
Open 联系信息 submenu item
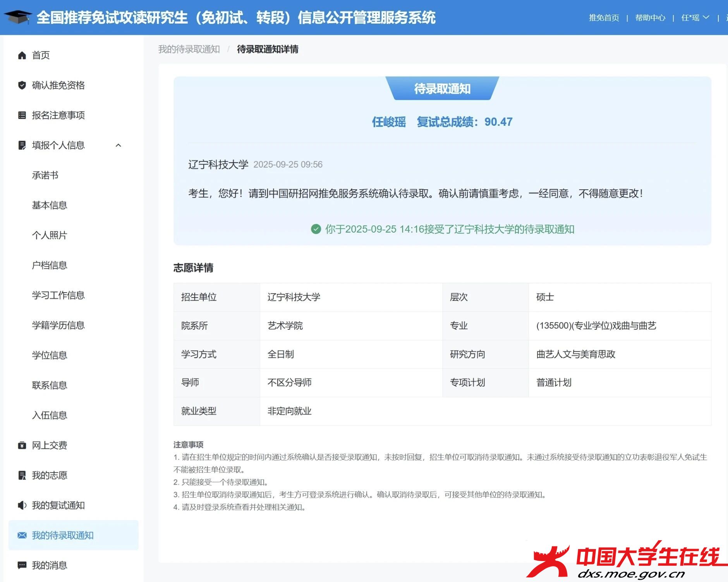(x=50, y=385)
